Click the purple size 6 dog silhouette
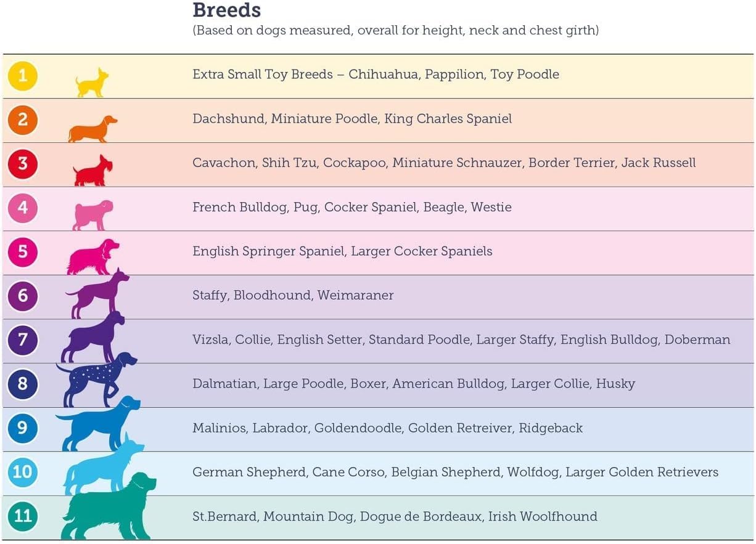The width and height of the screenshot is (756, 544). point(99,294)
